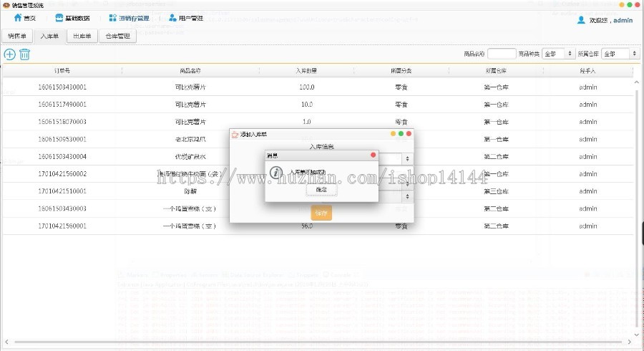644x351 pixels.
Task: Click the 入库数量 column header
Action: point(306,71)
